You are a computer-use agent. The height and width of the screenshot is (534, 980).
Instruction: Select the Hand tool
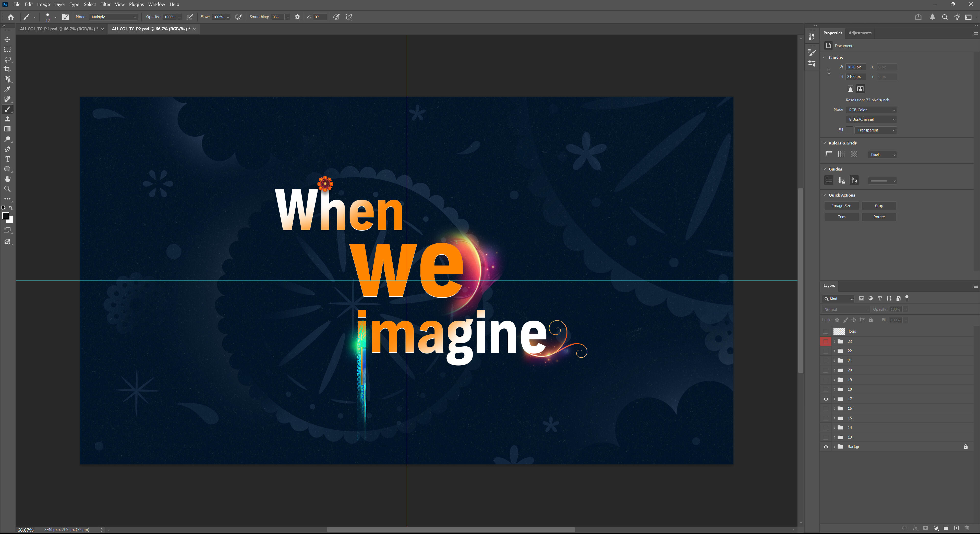click(7, 179)
